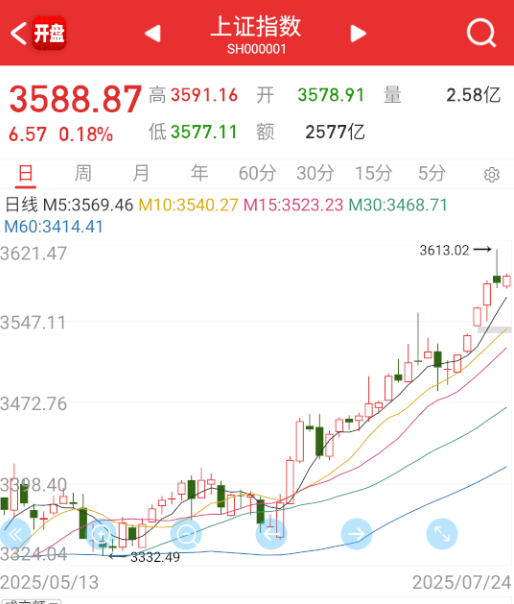This screenshot has width=514, height=604.
Task: Zoom out the K-line chart
Action: click(186, 534)
